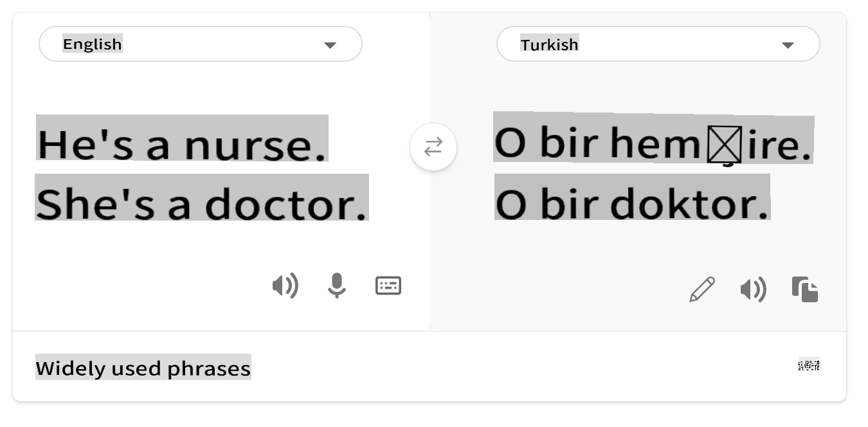Click the source line "He's a nurse."
This screenshot has height=427, width=868.
(181, 144)
